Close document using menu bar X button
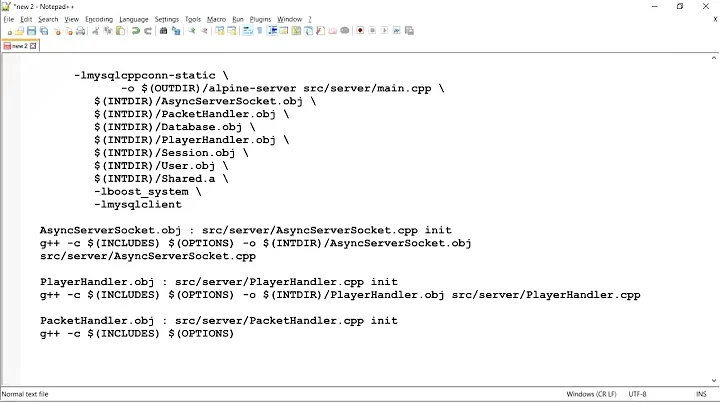Viewport: 720px width, 404px height. [715, 19]
